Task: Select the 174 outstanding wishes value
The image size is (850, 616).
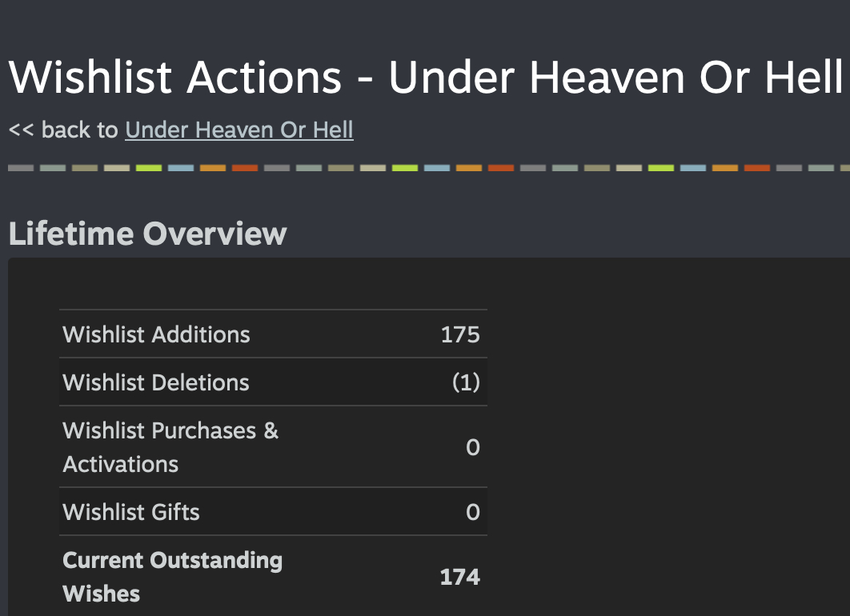Action: (460, 577)
